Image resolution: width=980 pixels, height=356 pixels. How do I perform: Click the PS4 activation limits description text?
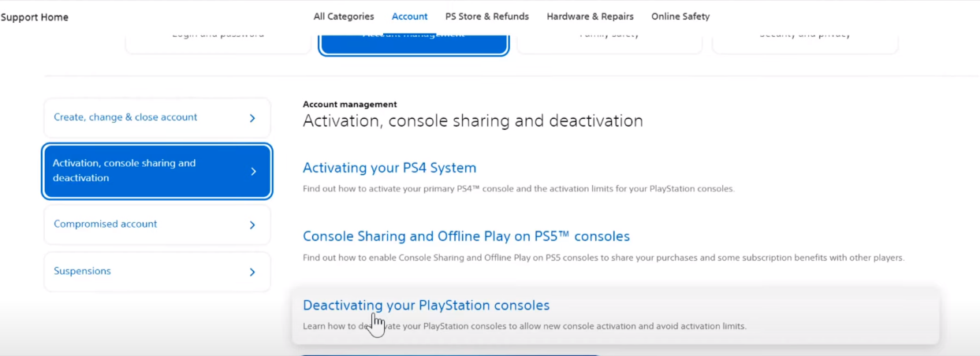coord(518,189)
